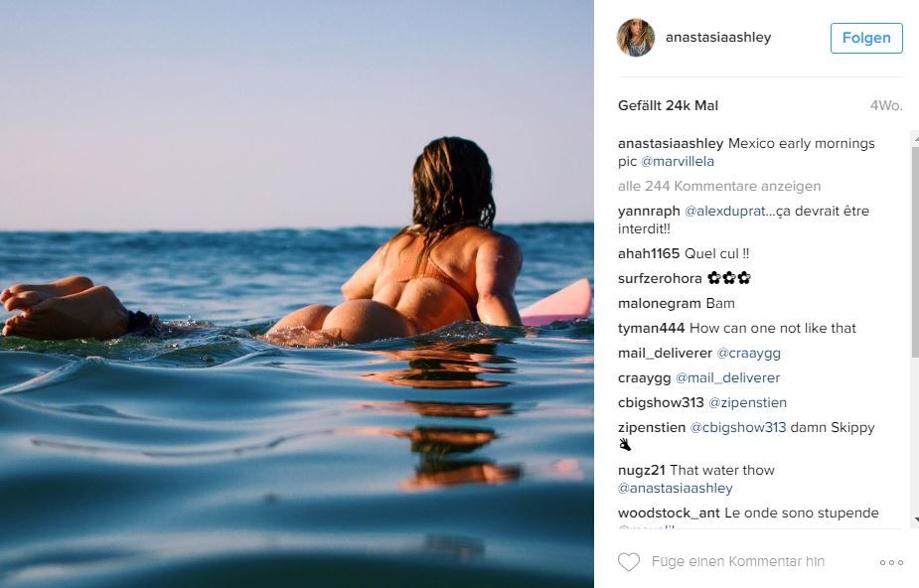Viewport: 919px width, 588px height.
Task: Click the @cbigshow313 mention link
Action: 738,427
